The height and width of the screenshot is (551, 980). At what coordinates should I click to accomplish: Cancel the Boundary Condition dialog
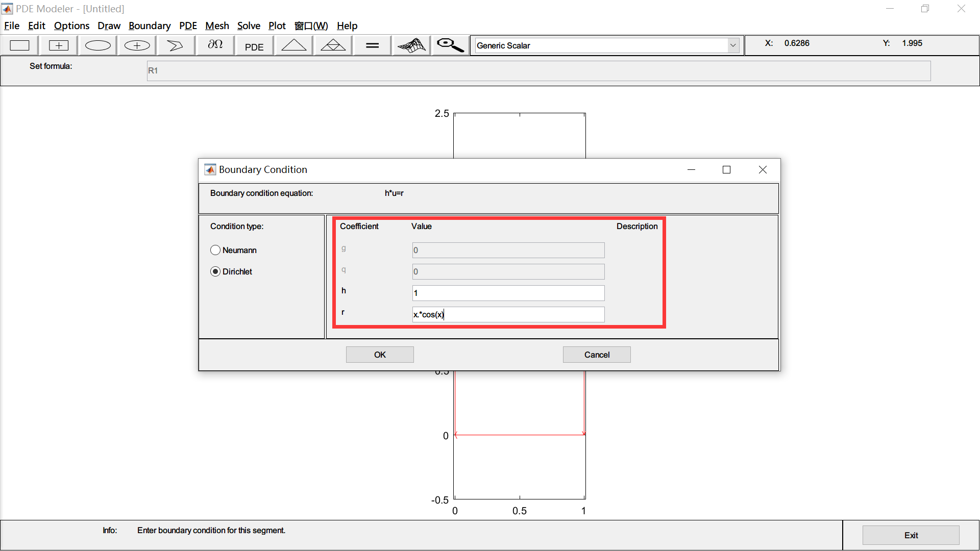pos(596,354)
